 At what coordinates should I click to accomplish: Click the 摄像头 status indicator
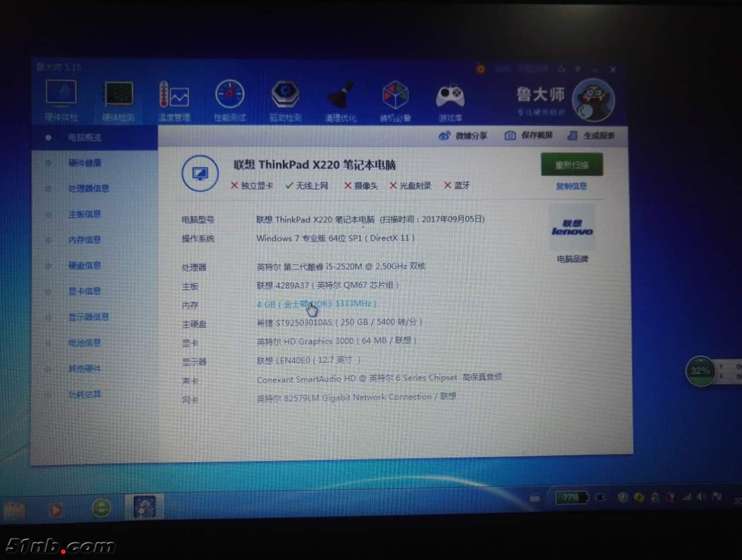click(x=361, y=186)
